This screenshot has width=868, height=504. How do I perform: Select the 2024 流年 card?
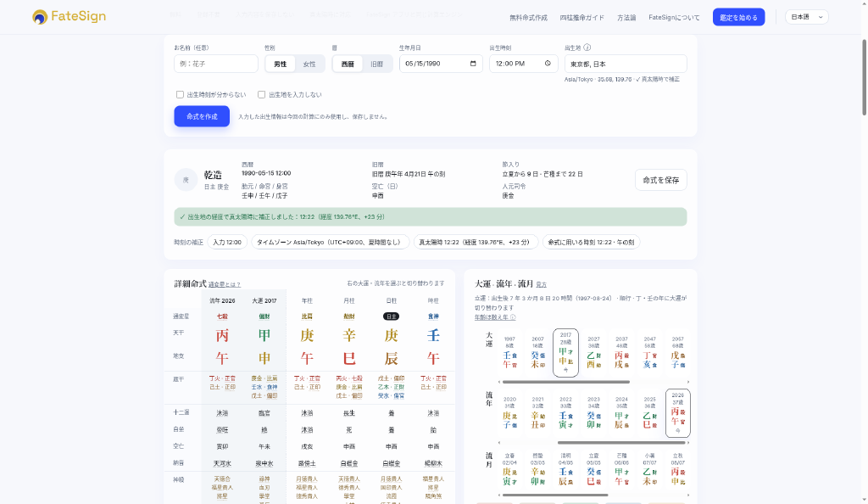pyautogui.click(x=621, y=412)
